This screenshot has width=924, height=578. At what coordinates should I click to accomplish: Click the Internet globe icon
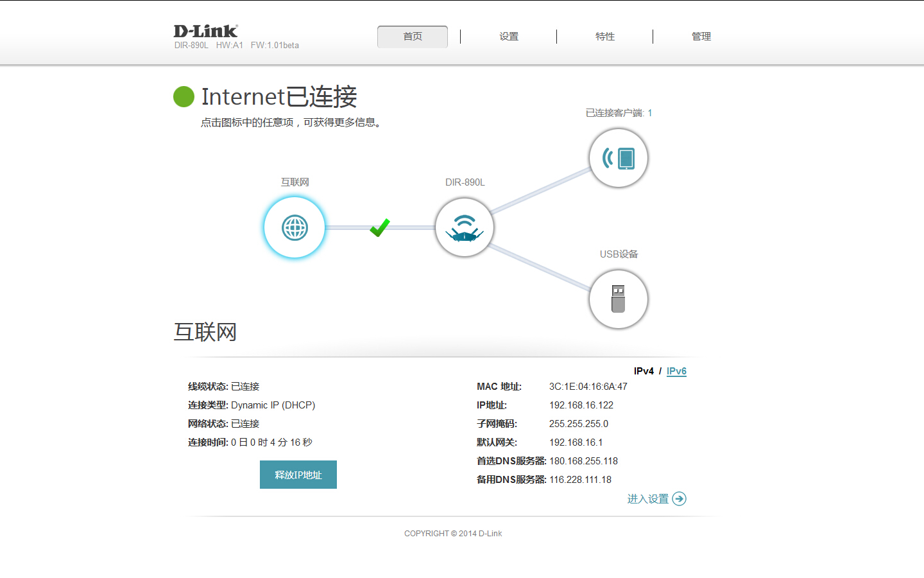pos(295,227)
